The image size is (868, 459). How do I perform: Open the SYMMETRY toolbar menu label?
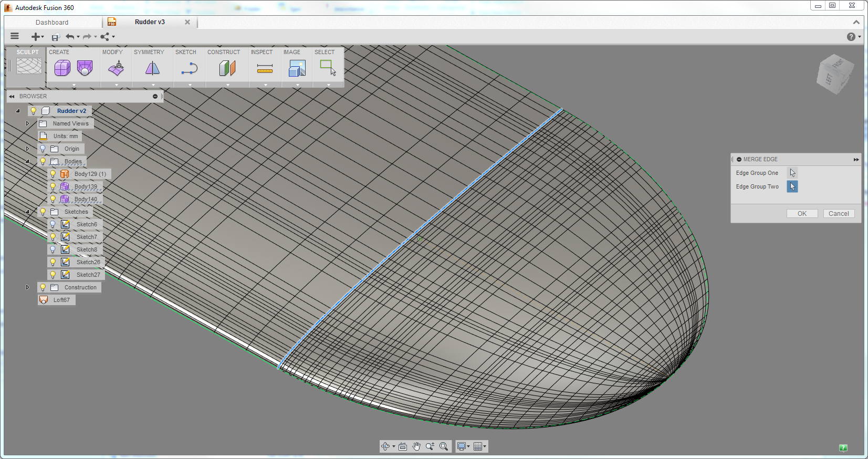(x=149, y=52)
